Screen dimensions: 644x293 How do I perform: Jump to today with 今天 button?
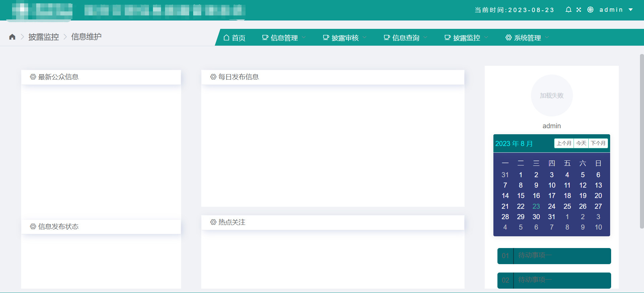point(581,143)
